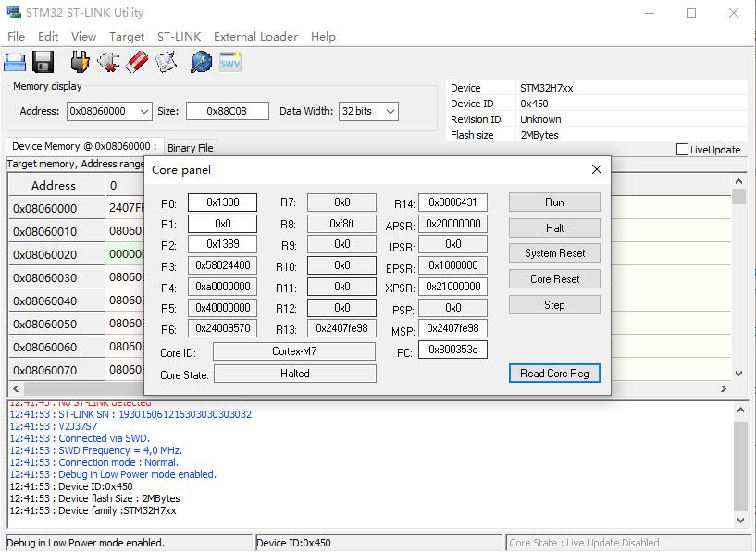This screenshot has width=756, height=552.
Task: Click the Core Reset button
Action: [x=554, y=279]
